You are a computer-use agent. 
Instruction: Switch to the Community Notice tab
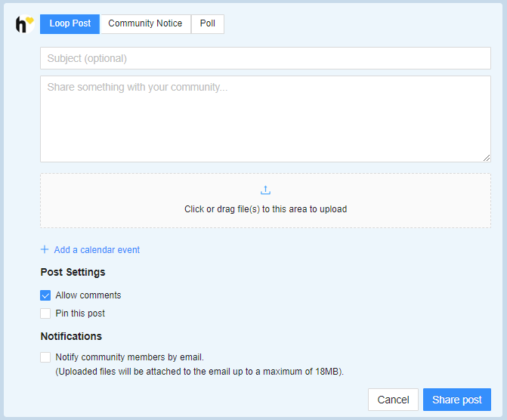coord(145,24)
